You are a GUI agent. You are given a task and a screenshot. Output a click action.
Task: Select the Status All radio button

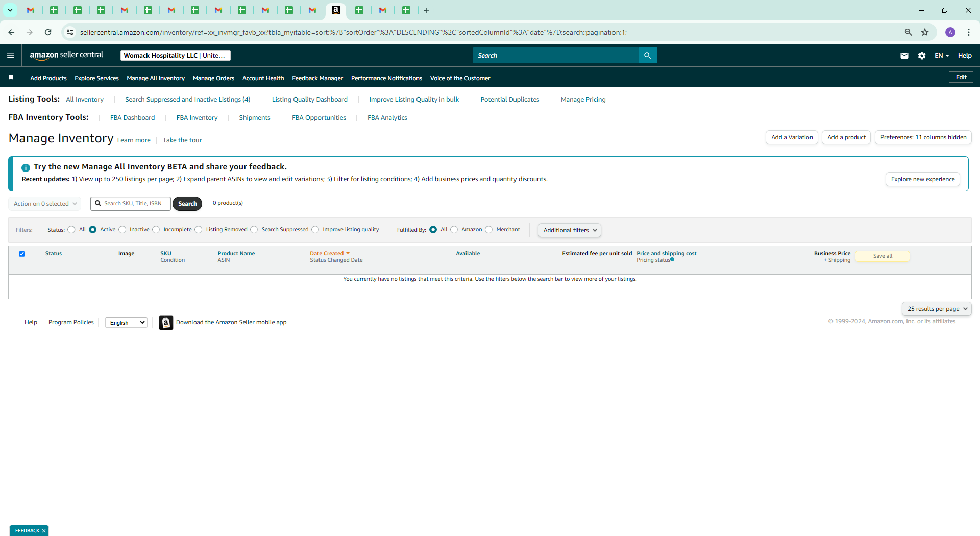click(x=71, y=230)
